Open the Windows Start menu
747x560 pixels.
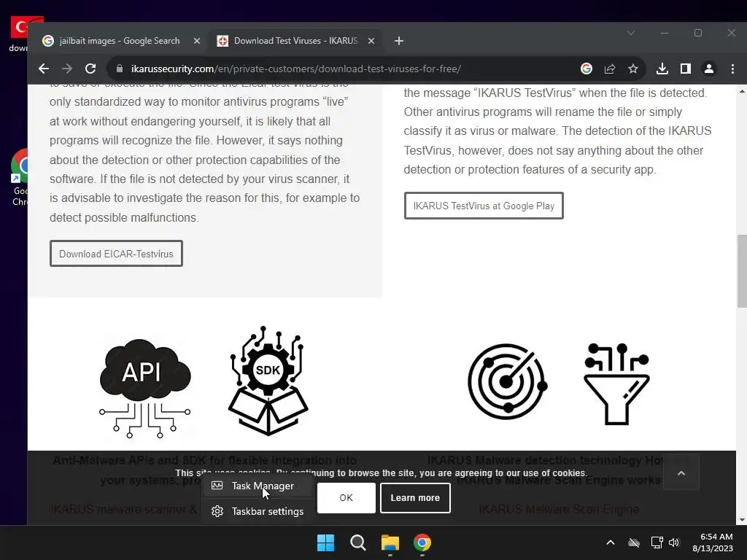coord(326,542)
